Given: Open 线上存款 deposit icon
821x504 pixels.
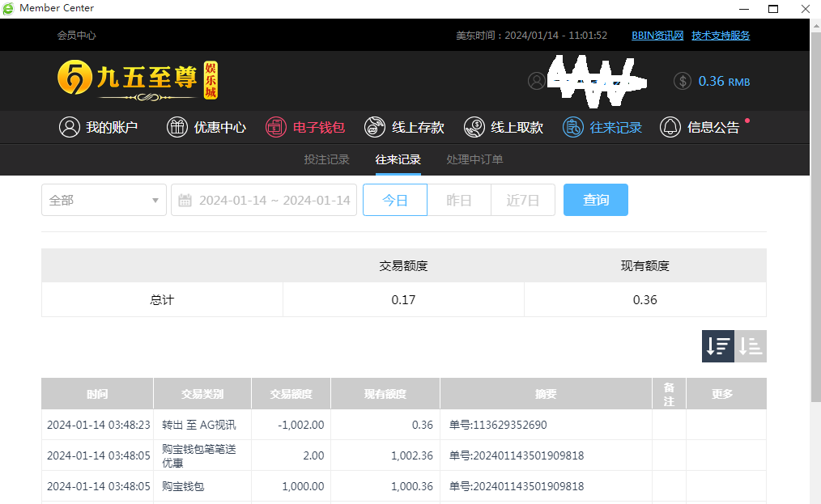Looking at the screenshot, I should point(375,127).
